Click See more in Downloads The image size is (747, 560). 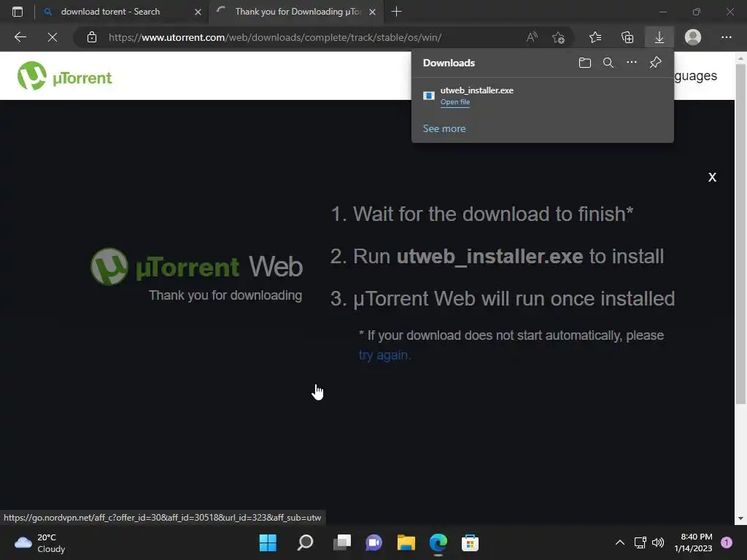tap(444, 128)
